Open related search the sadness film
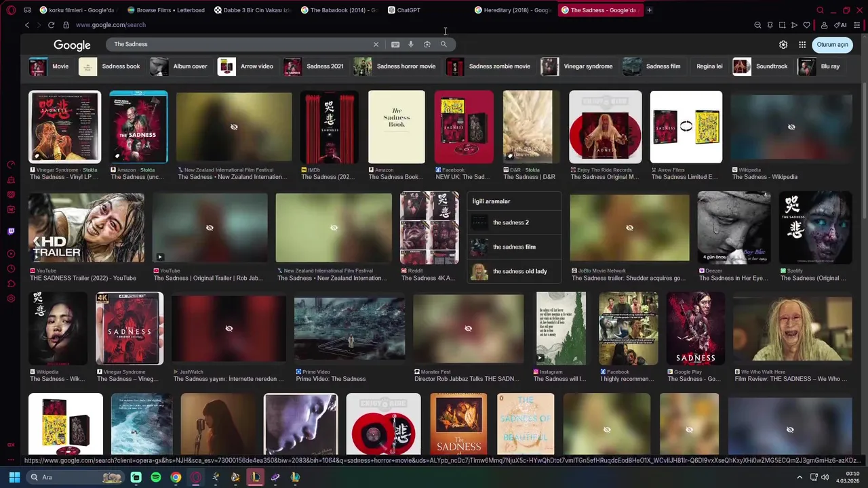 pos(515,247)
